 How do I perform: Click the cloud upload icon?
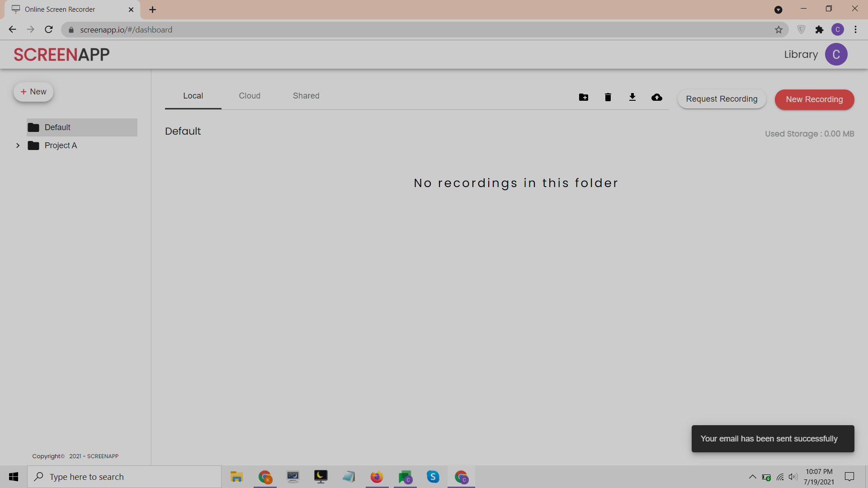[657, 97]
